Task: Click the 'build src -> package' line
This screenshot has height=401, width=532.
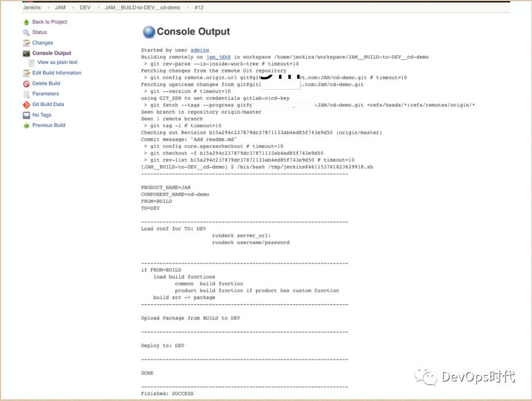Action: tap(184, 298)
